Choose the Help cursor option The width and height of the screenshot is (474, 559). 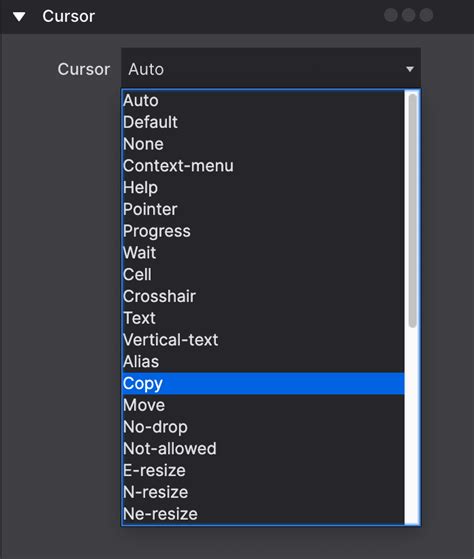(263, 188)
